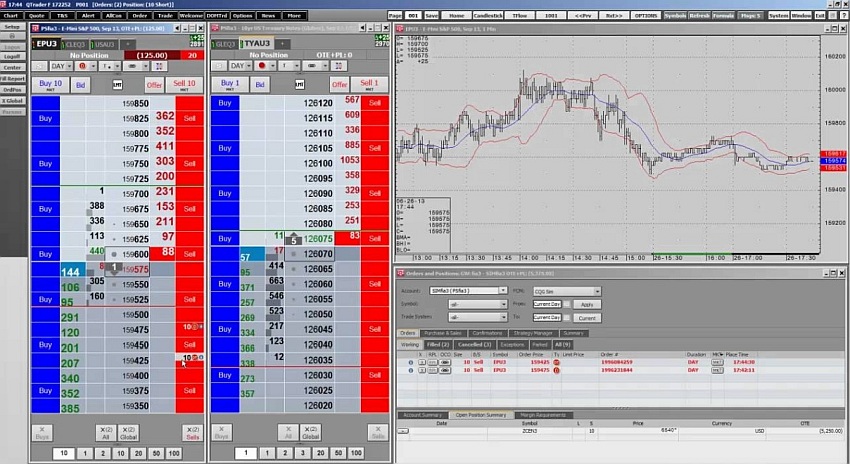
Task: Toggle the From date checkbox
Action: click(x=567, y=305)
